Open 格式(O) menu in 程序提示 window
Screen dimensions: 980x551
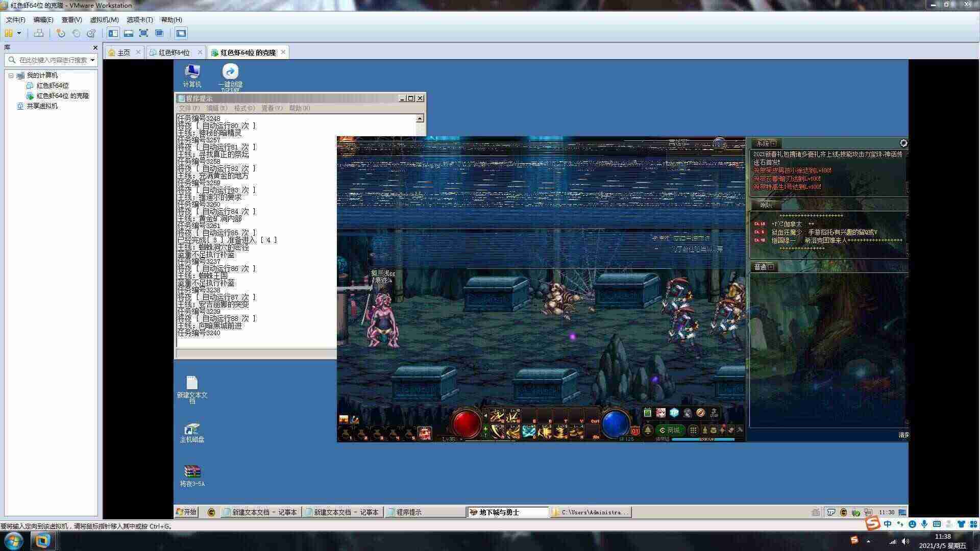point(244,108)
